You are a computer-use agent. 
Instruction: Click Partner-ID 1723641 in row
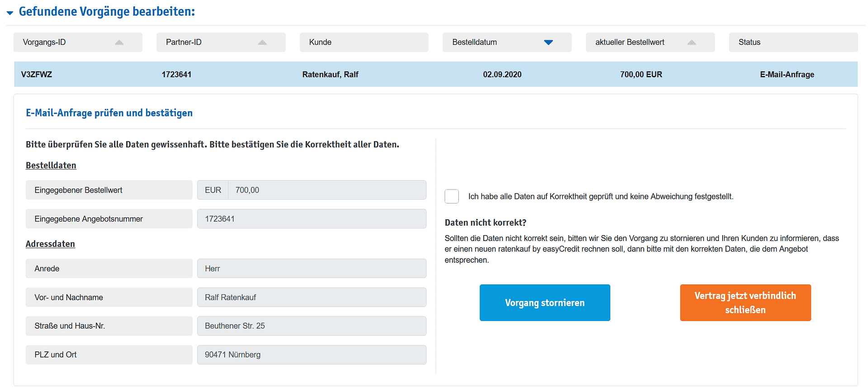(176, 75)
